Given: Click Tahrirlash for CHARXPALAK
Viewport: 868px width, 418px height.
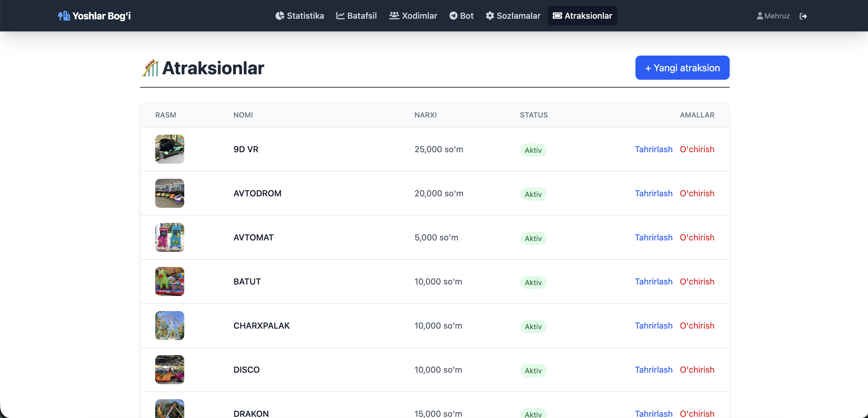Looking at the screenshot, I should tap(653, 326).
